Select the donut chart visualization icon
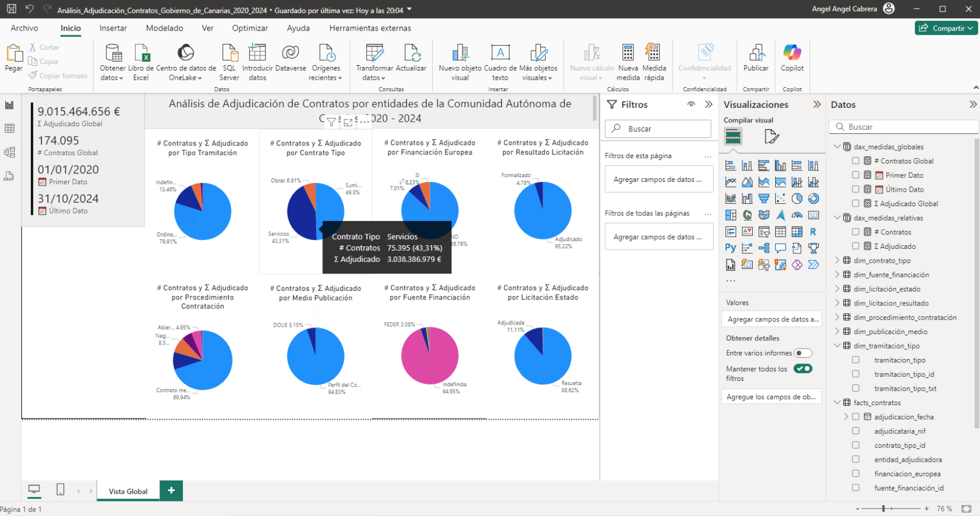980x516 pixels. [x=813, y=199]
